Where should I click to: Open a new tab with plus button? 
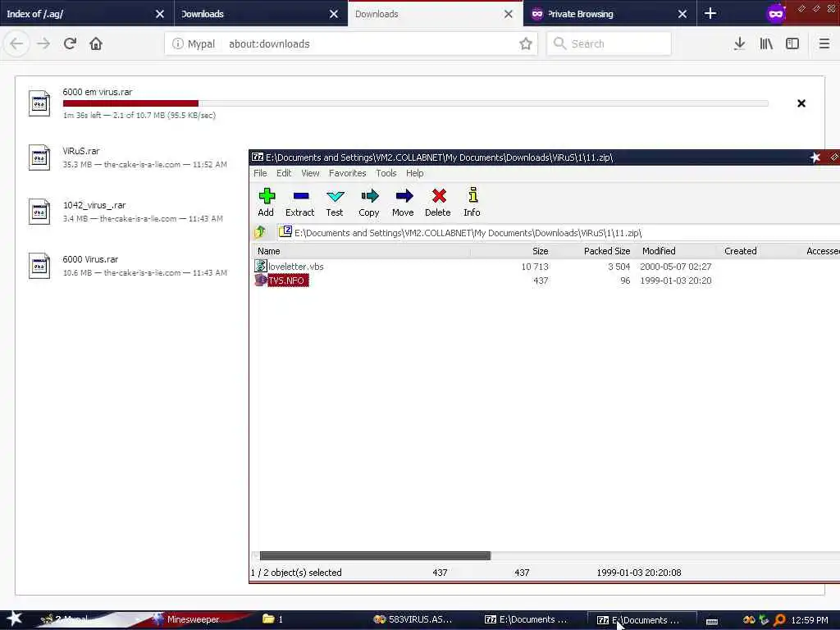click(710, 13)
